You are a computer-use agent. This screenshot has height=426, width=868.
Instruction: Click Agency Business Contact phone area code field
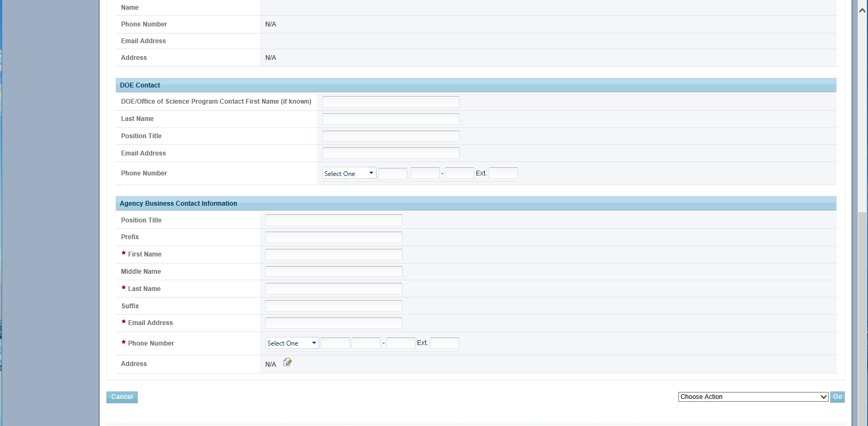tap(335, 343)
